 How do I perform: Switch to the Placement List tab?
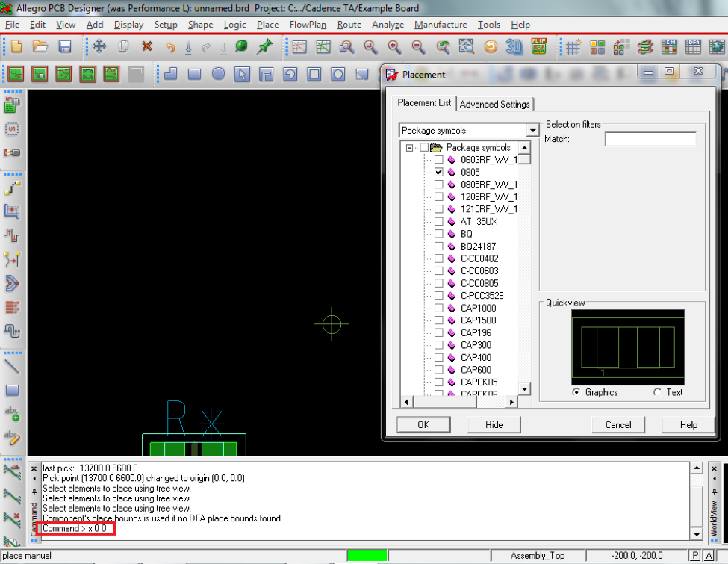coord(424,102)
